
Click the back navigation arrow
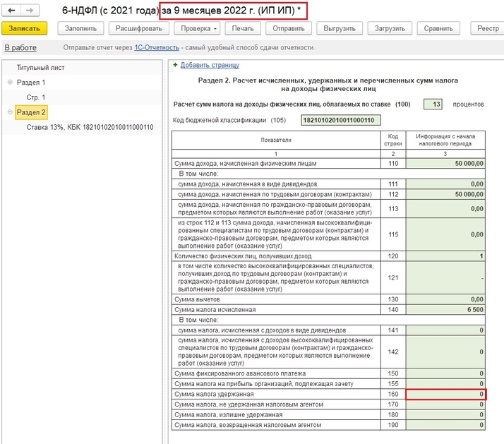tap(11, 11)
